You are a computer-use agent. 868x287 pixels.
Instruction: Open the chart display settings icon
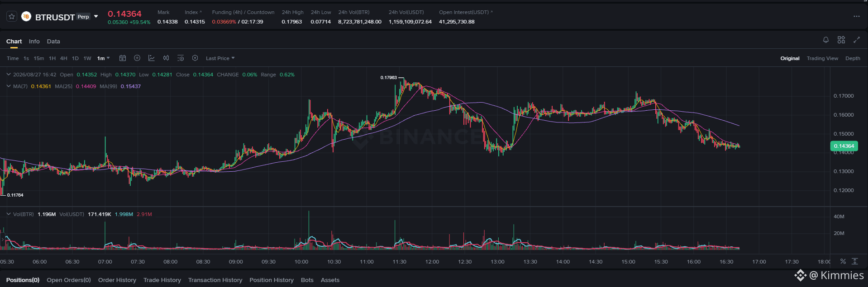click(x=181, y=58)
